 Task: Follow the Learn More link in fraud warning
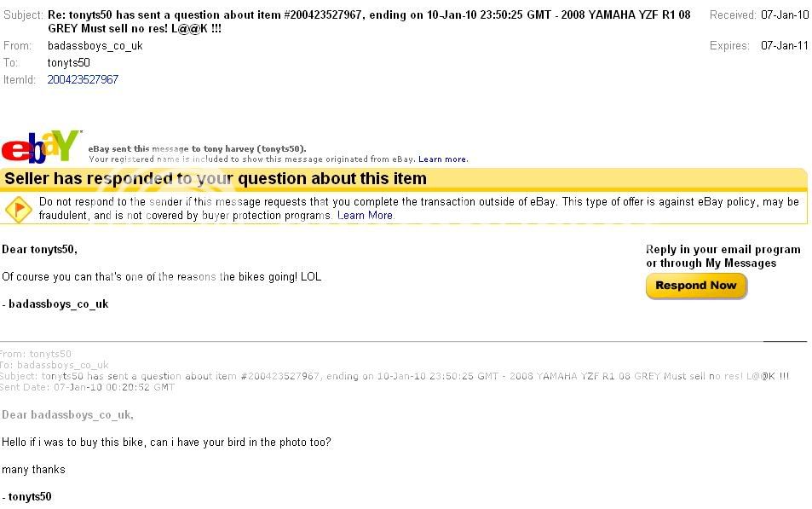365,216
